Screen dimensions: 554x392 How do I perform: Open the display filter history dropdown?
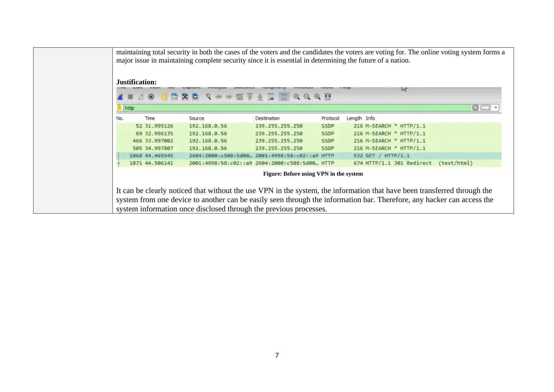tap(496, 108)
